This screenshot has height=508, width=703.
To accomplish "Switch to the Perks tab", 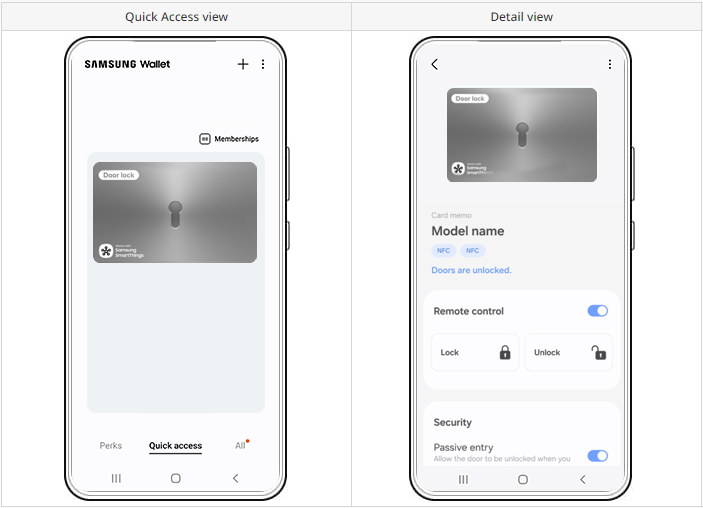I will (x=110, y=446).
